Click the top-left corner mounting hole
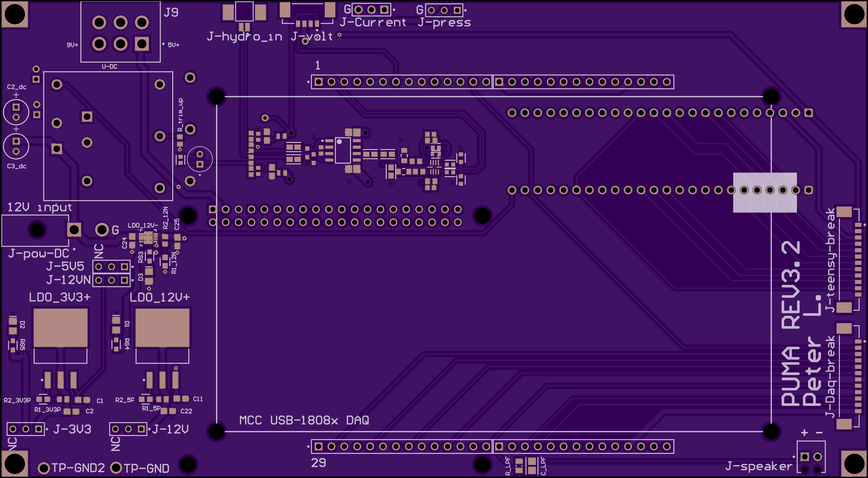Screen dimensions: 868x478 (15, 14)
